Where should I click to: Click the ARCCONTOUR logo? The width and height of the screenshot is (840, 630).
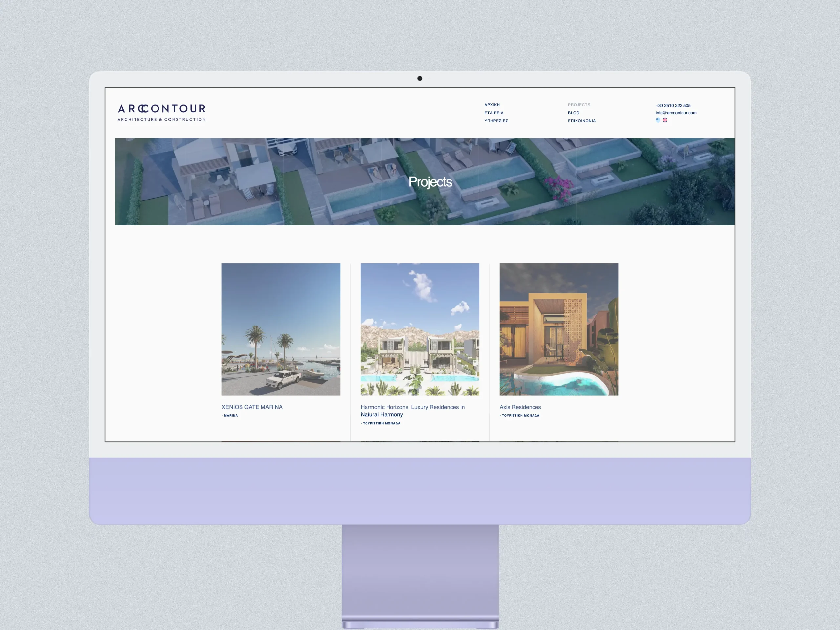tap(162, 113)
